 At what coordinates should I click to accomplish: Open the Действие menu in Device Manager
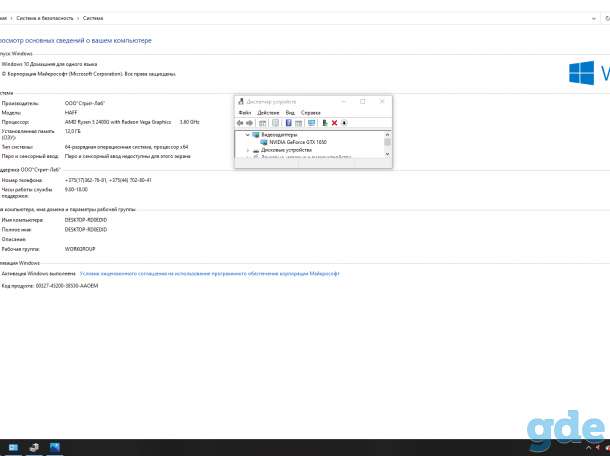268,113
